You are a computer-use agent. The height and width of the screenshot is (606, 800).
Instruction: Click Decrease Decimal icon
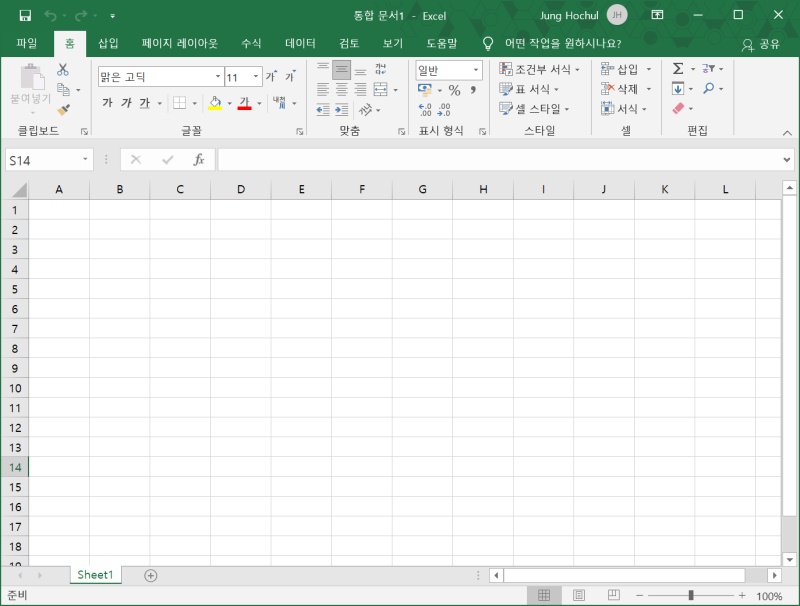[x=444, y=110]
